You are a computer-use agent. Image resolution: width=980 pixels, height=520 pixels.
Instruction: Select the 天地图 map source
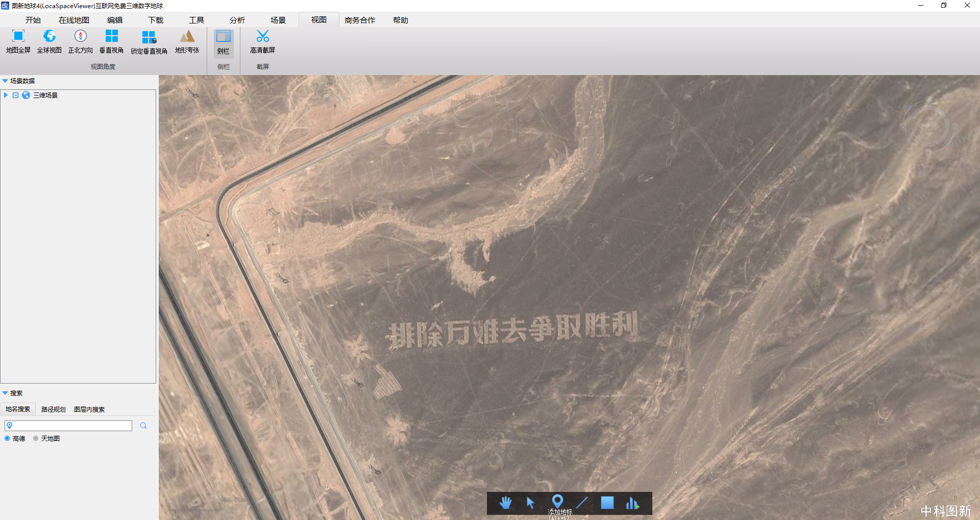coord(35,438)
